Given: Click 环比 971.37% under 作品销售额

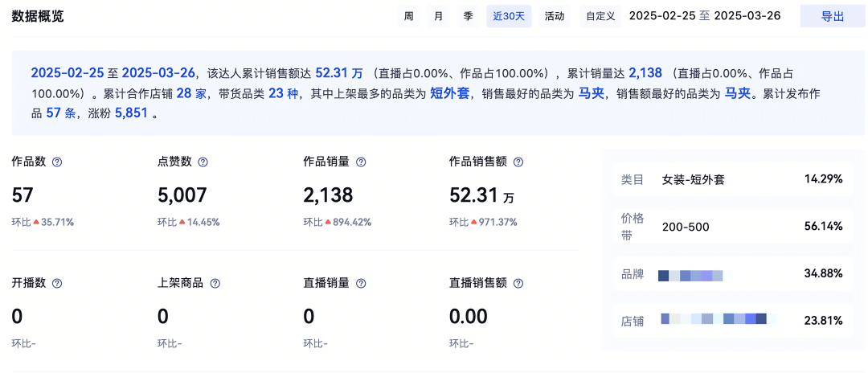Looking at the screenshot, I should pyautogui.click(x=483, y=222).
